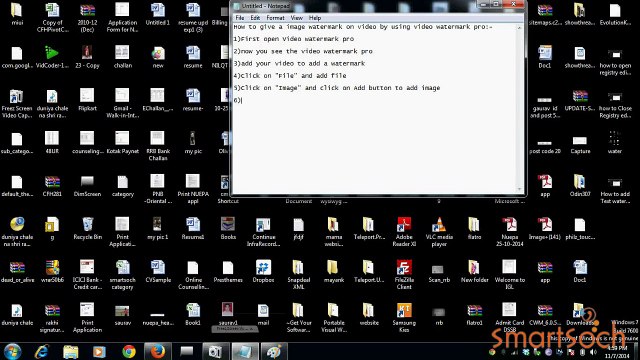640x360 pixels.
Task: Select the VidCoder desktop icon
Action: [52, 58]
